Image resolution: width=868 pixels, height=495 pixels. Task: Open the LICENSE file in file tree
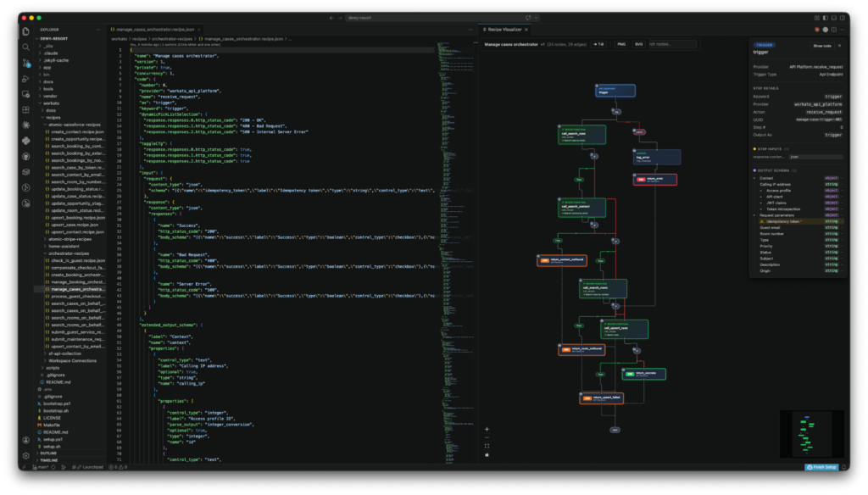pyautogui.click(x=52, y=418)
